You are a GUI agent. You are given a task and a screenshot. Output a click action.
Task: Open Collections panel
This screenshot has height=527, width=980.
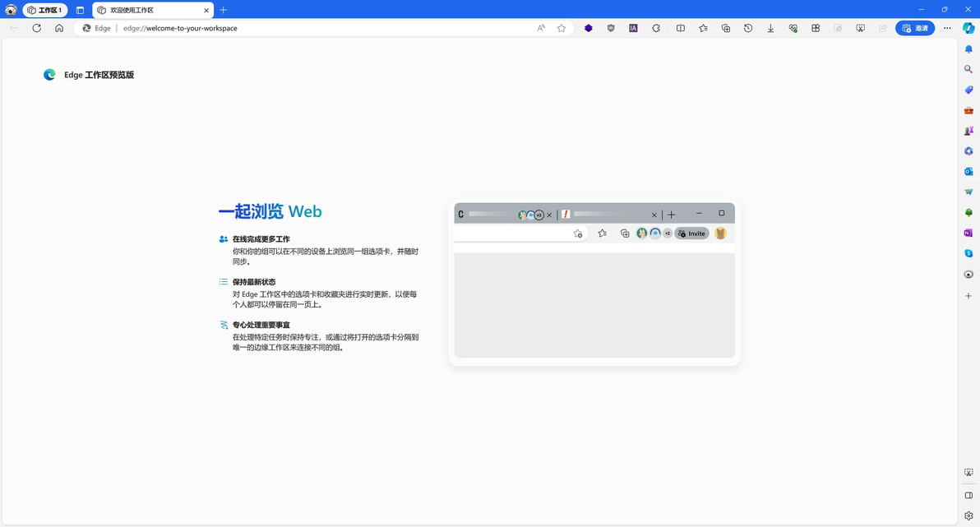point(726,28)
